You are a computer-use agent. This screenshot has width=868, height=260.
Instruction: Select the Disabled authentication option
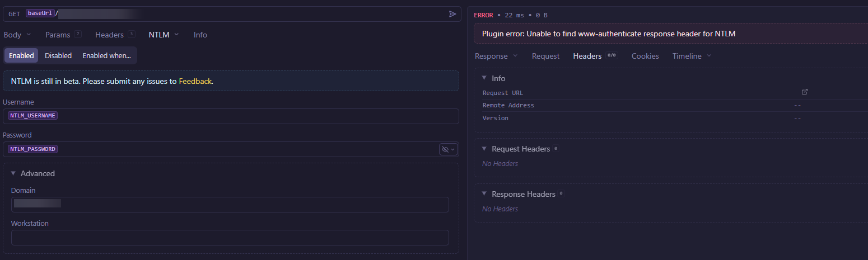pos(58,55)
